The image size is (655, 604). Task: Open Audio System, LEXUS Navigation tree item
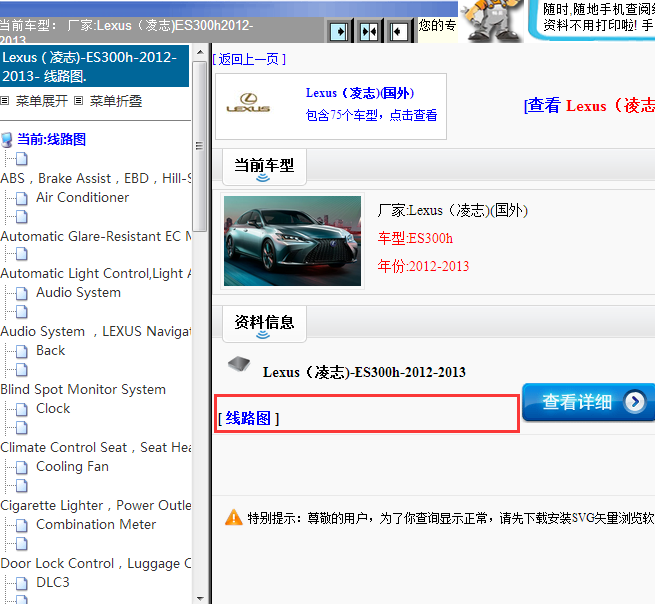[96, 332]
